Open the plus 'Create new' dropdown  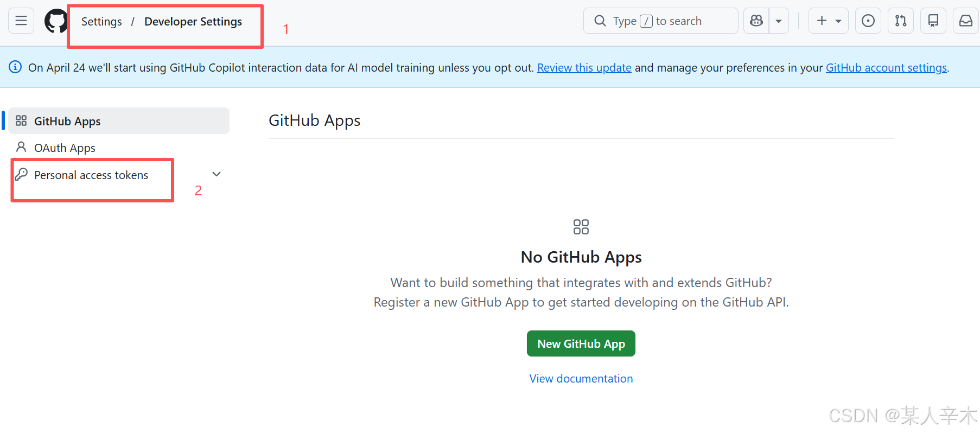click(828, 21)
